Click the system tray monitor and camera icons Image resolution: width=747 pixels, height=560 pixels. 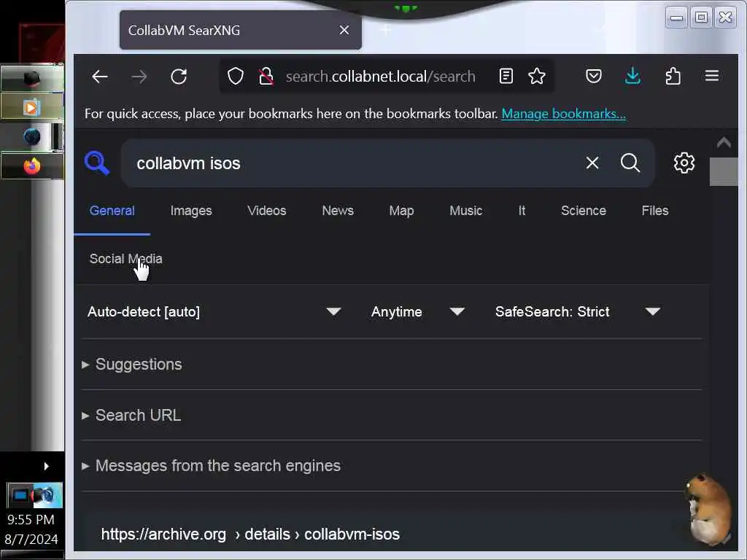pyautogui.click(x=35, y=496)
